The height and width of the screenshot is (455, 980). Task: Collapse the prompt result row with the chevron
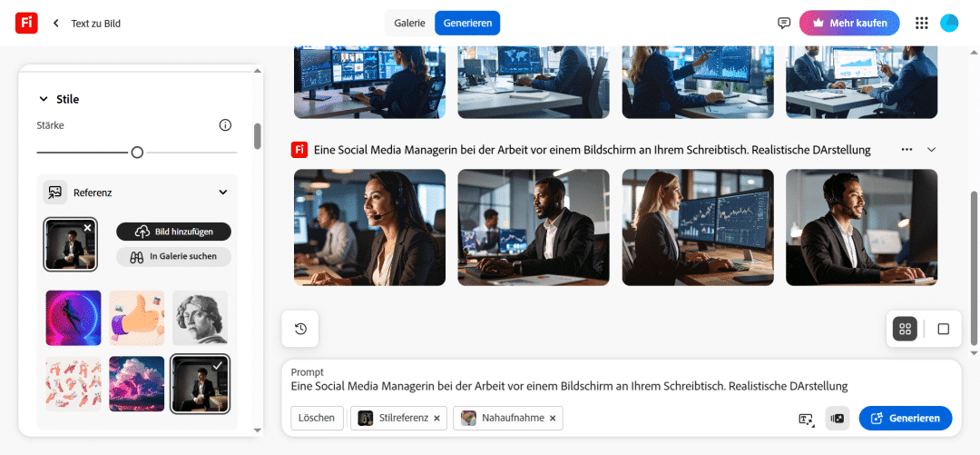(x=931, y=150)
